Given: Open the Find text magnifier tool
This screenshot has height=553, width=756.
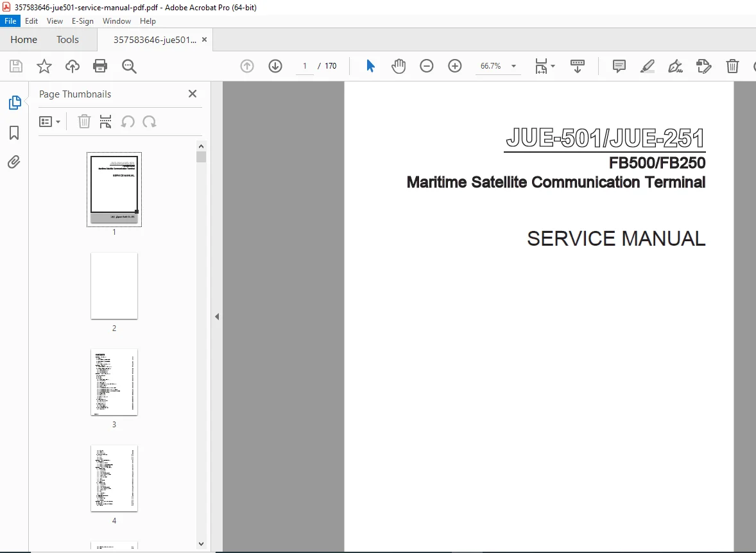Looking at the screenshot, I should pyautogui.click(x=129, y=66).
